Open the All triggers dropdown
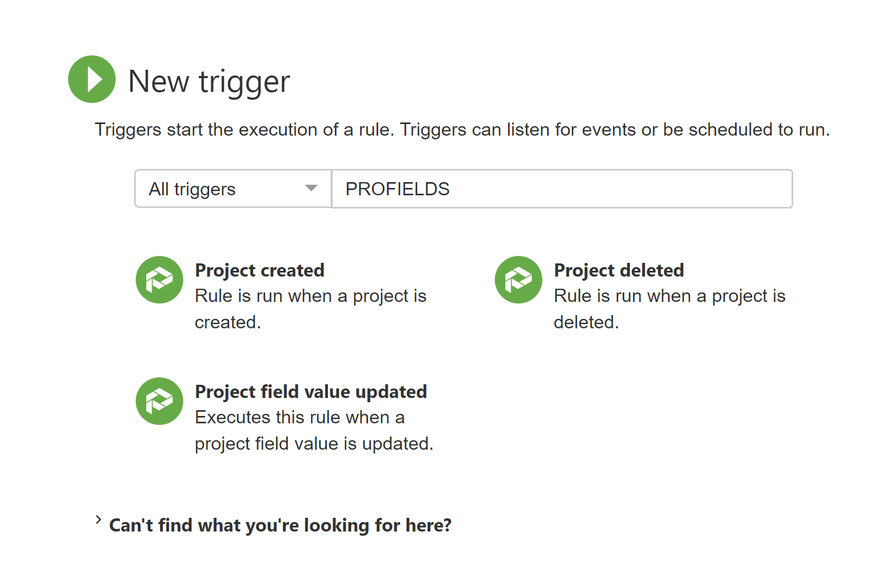The height and width of the screenshot is (588, 884). pyautogui.click(x=233, y=188)
